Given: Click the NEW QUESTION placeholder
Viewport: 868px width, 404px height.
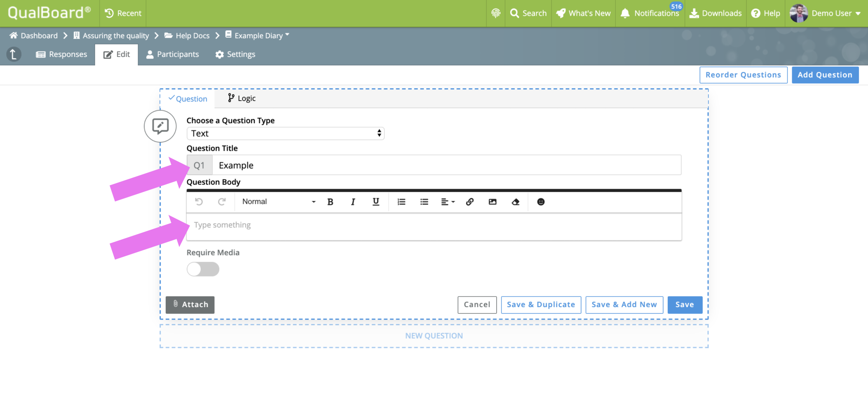Looking at the screenshot, I should (434, 336).
